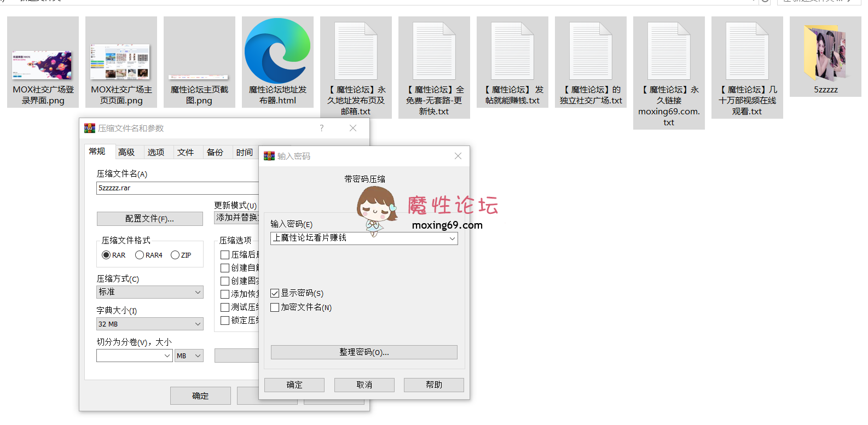The width and height of the screenshot is (868, 425).
Task: Switch to the 时间 tab
Action: click(x=245, y=153)
